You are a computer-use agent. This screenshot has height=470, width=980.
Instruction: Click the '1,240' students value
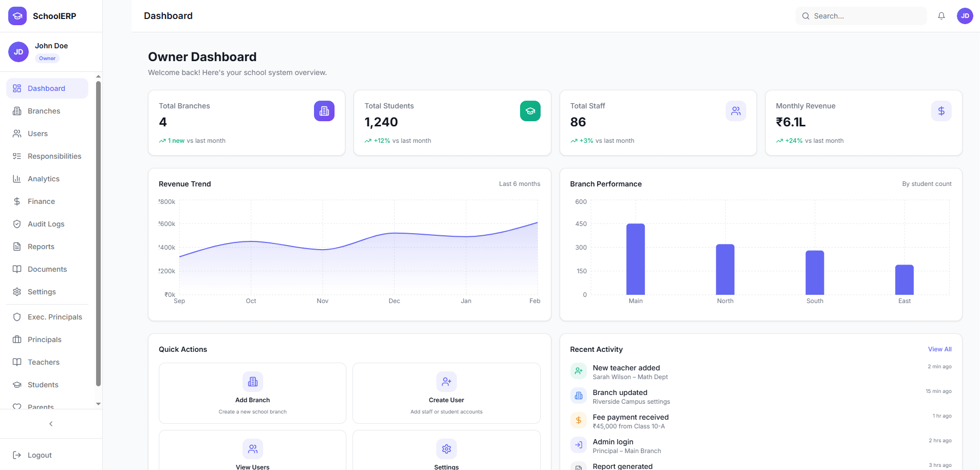point(381,122)
